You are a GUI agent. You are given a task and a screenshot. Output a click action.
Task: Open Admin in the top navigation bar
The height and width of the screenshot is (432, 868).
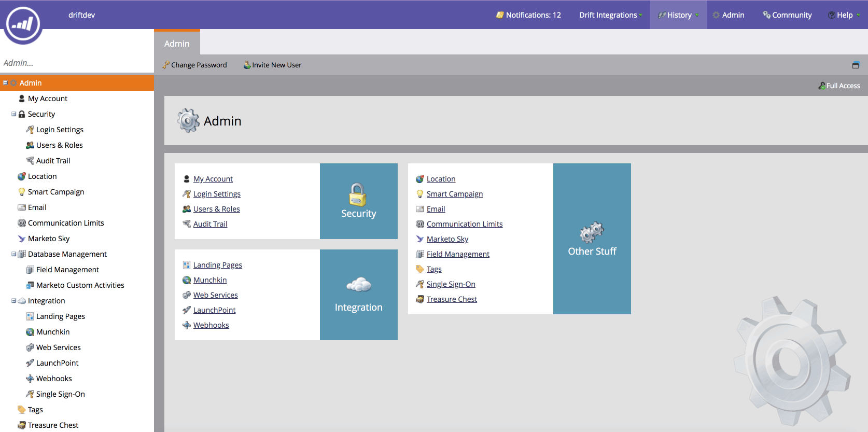click(x=729, y=15)
